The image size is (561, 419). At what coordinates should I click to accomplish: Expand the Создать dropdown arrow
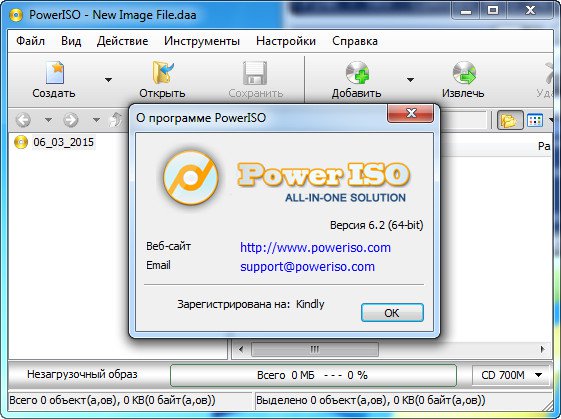108,79
